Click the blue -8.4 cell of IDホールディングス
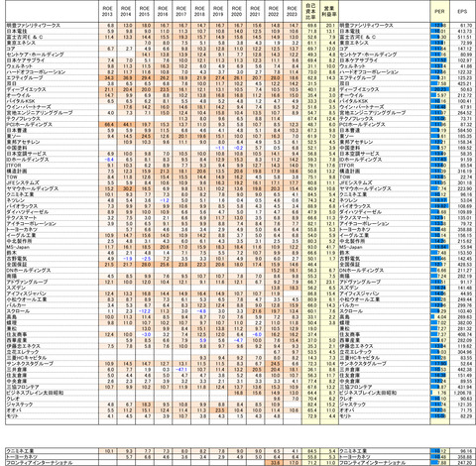Screen dimensions: 476x466 tap(107, 160)
